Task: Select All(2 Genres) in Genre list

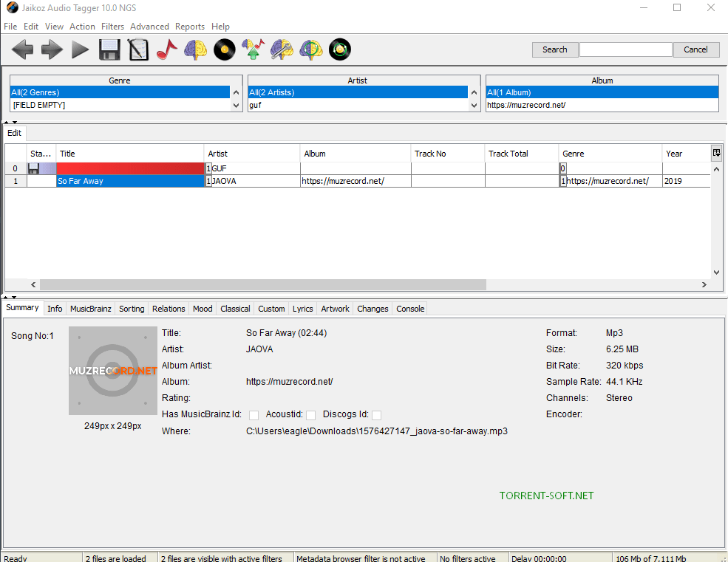Action: point(120,92)
